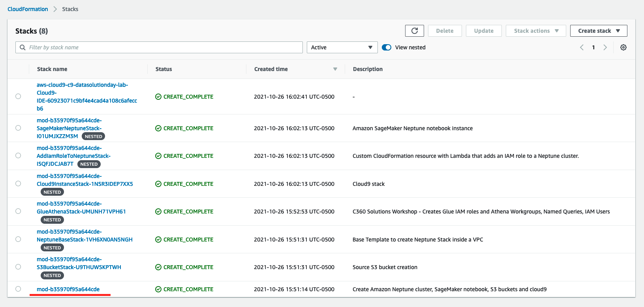Click the search magnifier icon in filter
Screen dimensions: 644x307
[x=23, y=47]
